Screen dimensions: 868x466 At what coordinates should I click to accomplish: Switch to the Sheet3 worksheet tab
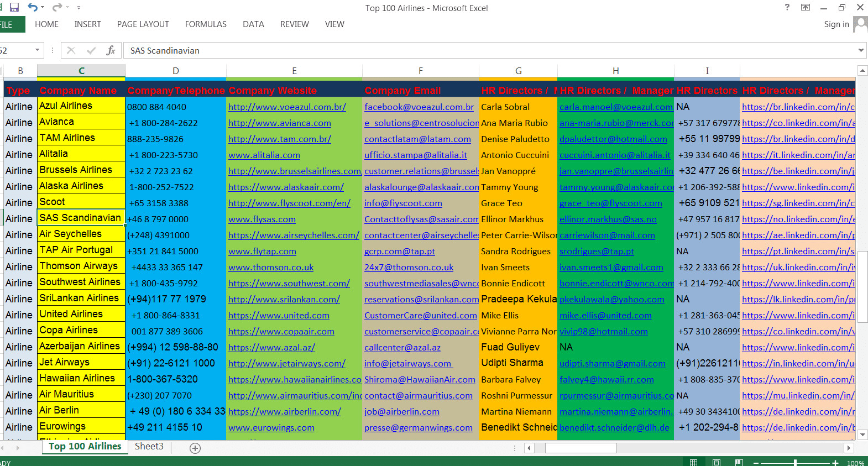(x=149, y=446)
